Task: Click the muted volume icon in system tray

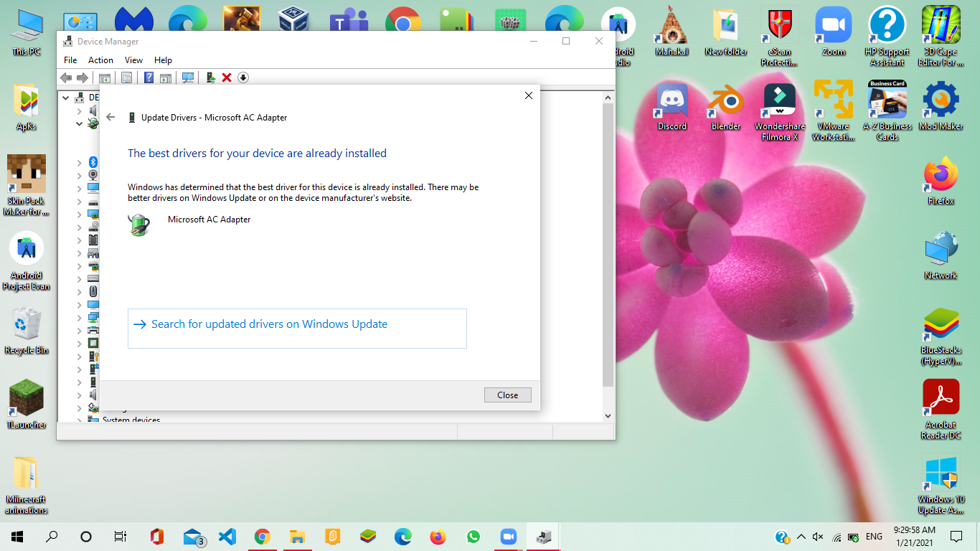Action: (818, 537)
